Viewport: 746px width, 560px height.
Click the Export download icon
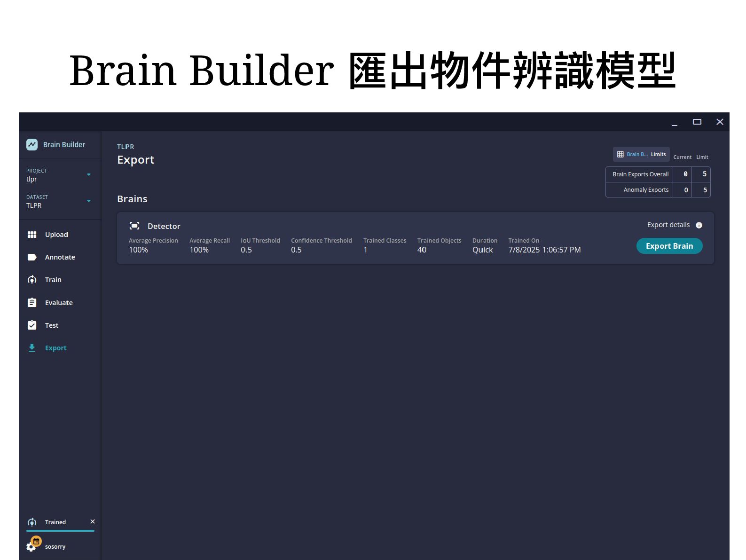[x=32, y=348]
